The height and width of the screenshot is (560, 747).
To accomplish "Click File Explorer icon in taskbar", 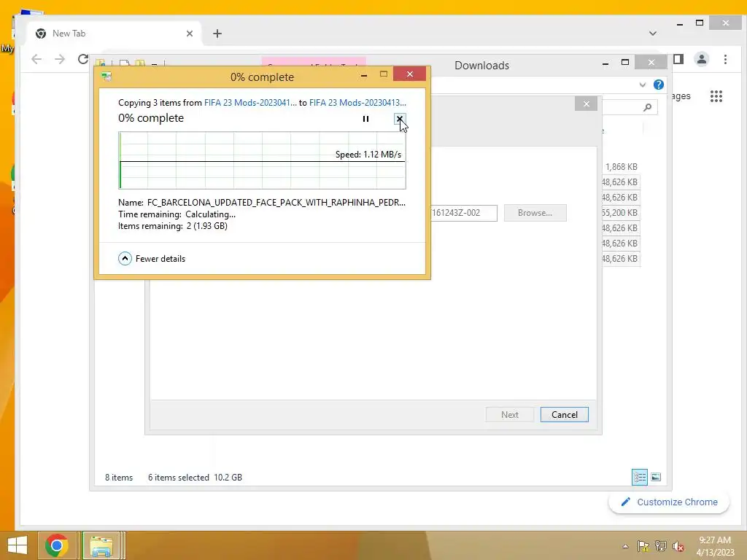I will click(101, 545).
